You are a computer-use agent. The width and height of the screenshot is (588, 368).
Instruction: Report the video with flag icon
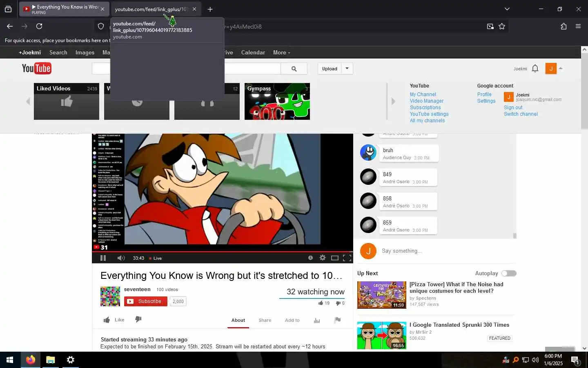click(x=337, y=320)
